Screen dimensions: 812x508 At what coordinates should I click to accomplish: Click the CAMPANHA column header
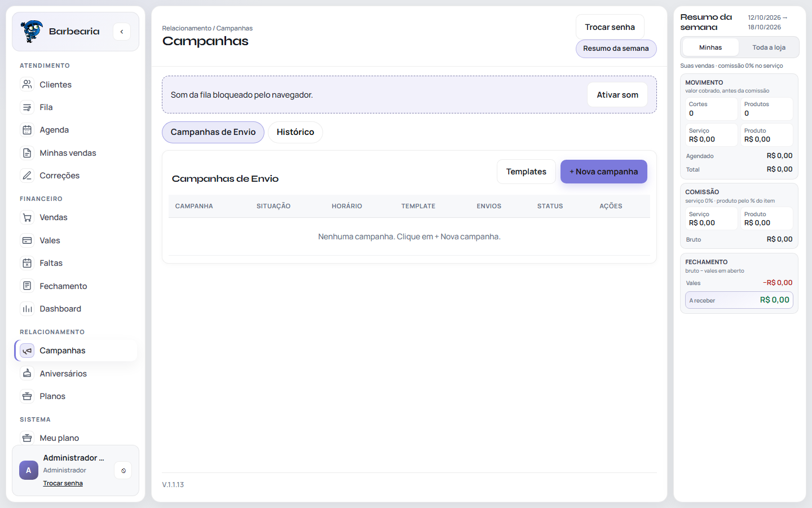coord(194,206)
